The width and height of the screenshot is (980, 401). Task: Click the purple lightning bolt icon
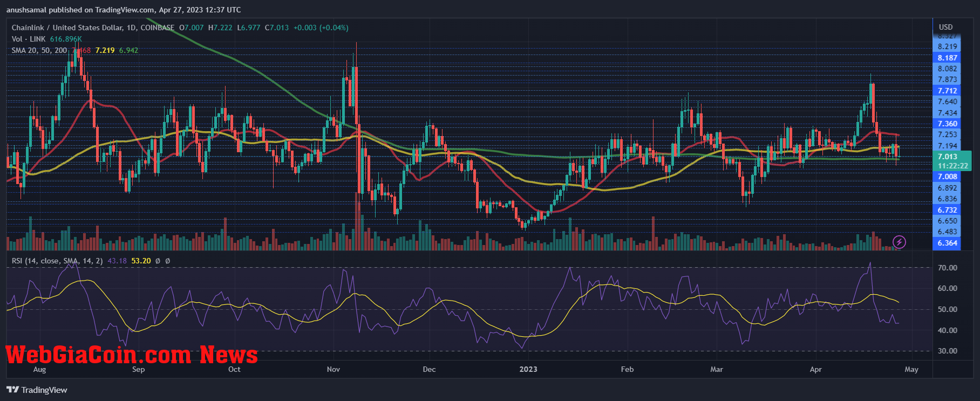(x=899, y=242)
